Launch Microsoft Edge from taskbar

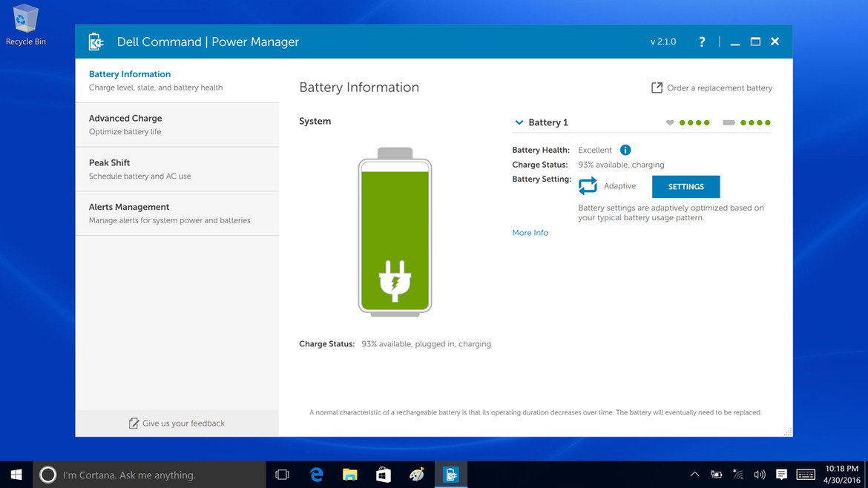pos(316,475)
